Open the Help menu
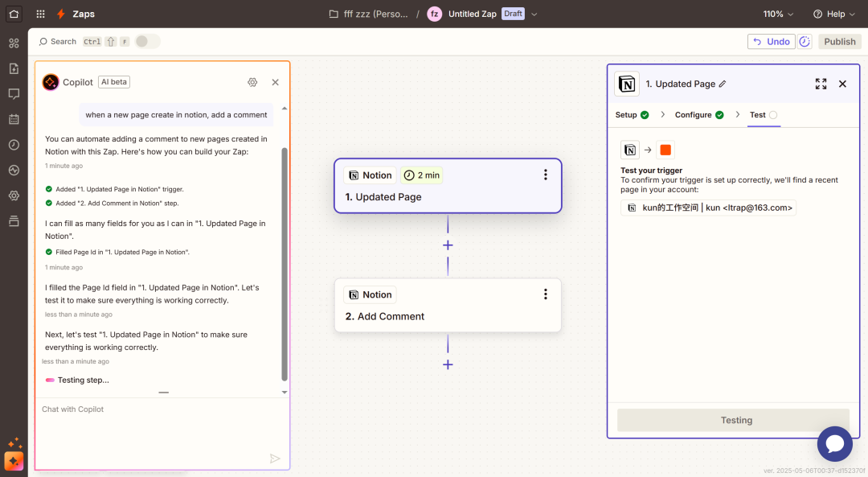 833,14
